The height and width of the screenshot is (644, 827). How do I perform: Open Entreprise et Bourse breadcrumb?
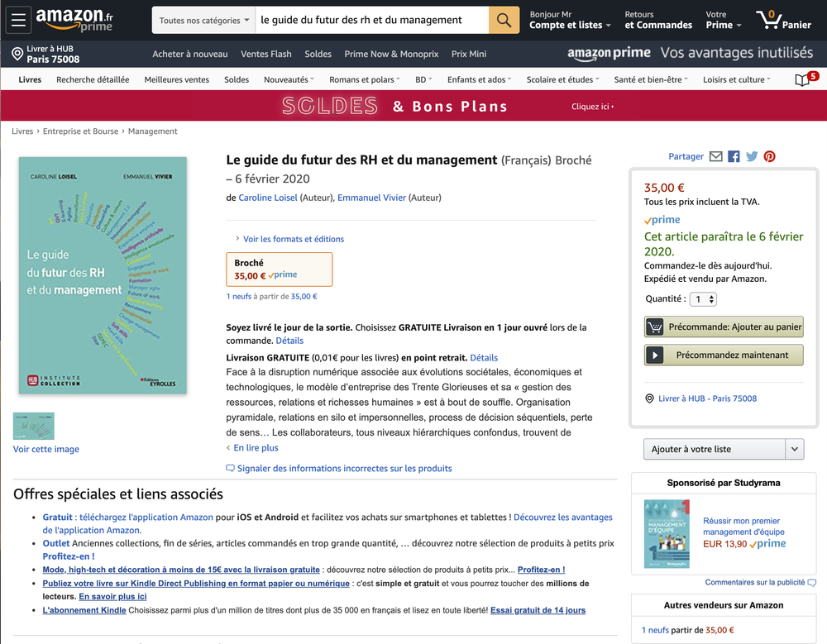81,131
